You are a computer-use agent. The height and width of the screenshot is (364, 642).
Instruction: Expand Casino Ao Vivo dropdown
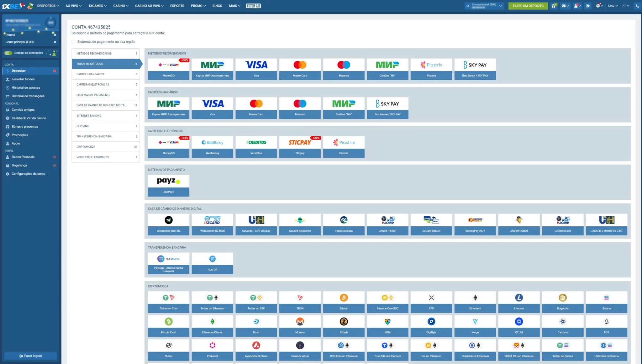(149, 6)
